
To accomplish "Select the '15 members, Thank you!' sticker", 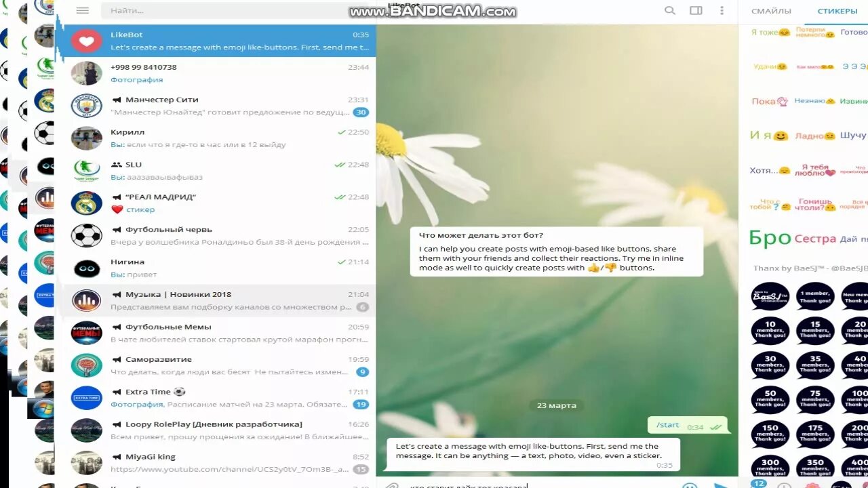I will coord(815,331).
